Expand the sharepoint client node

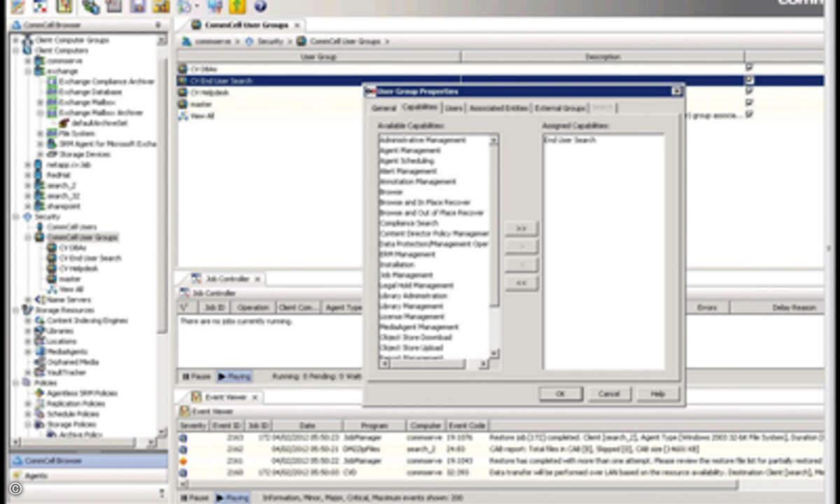click(x=29, y=206)
